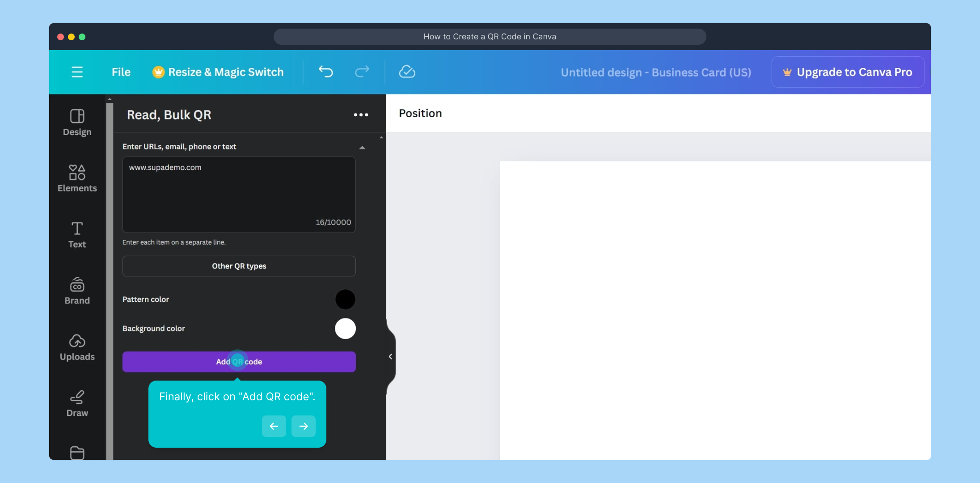The height and width of the screenshot is (483, 980).
Task: Open the Text panel
Action: [77, 235]
